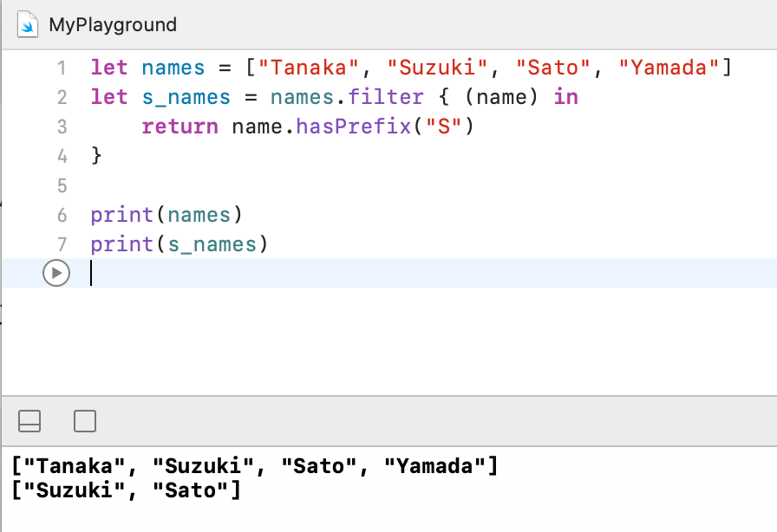Click line number 1 in the gutter

pyautogui.click(x=61, y=68)
